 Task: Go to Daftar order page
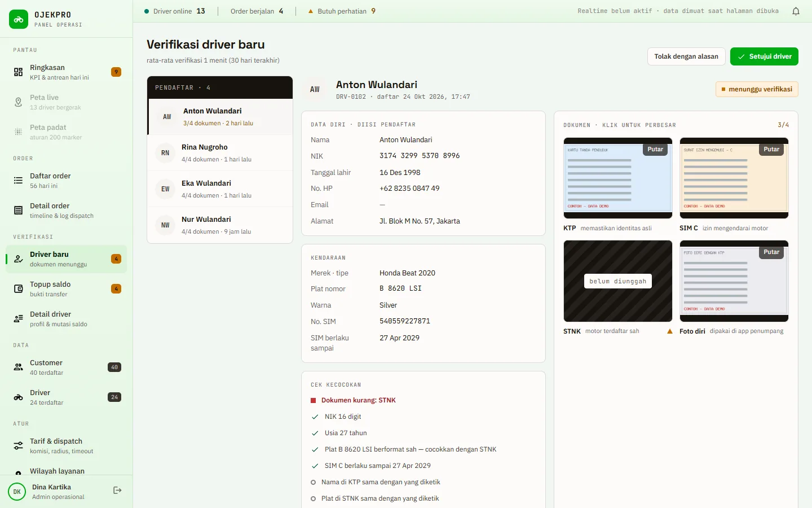click(67, 181)
